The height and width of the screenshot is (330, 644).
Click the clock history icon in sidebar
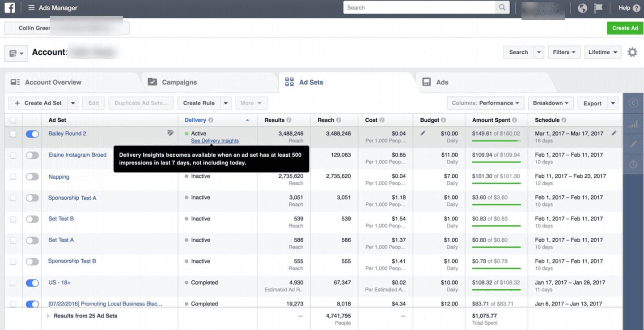(x=633, y=164)
